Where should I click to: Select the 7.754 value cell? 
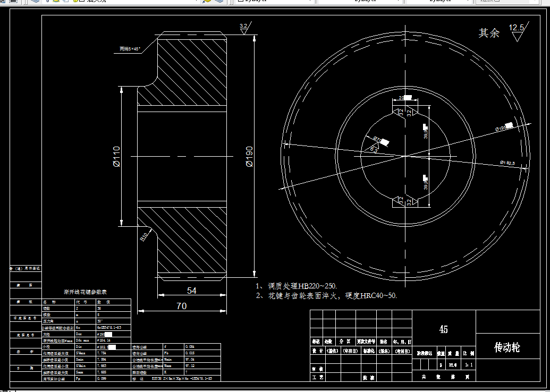[x=101, y=353]
